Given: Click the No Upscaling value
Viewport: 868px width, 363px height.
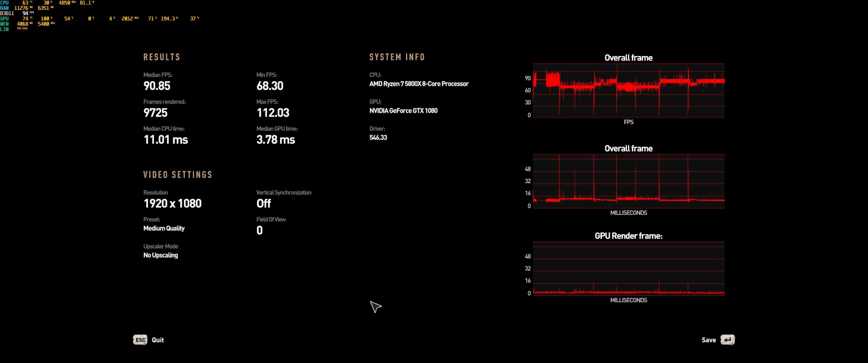Looking at the screenshot, I should (160, 255).
